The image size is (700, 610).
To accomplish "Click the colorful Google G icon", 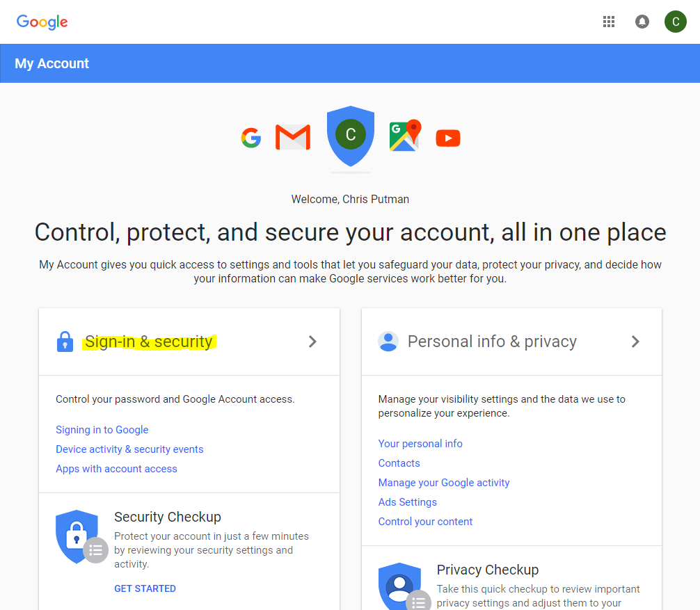I will pos(251,138).
